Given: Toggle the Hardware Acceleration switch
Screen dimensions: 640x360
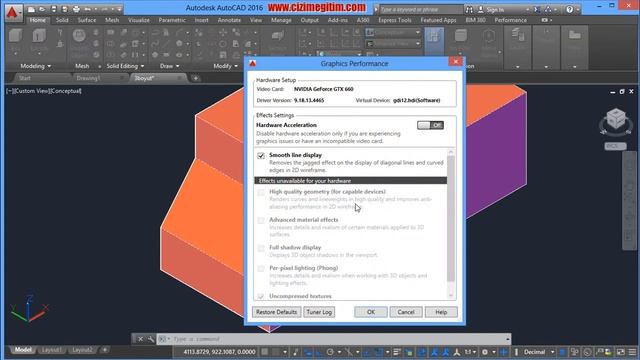Looking at the screenshot, I should coord(430,125).
